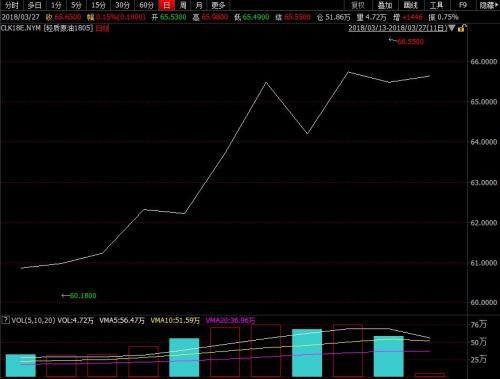
Task: Select the 月 monthly tab
Action: pyautogui.click(x=199, y=5)
